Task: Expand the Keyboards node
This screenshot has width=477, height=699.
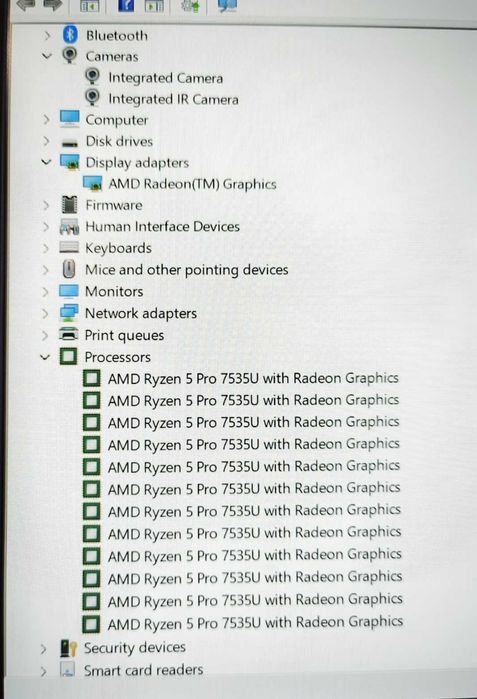Action: pos(45,248)
